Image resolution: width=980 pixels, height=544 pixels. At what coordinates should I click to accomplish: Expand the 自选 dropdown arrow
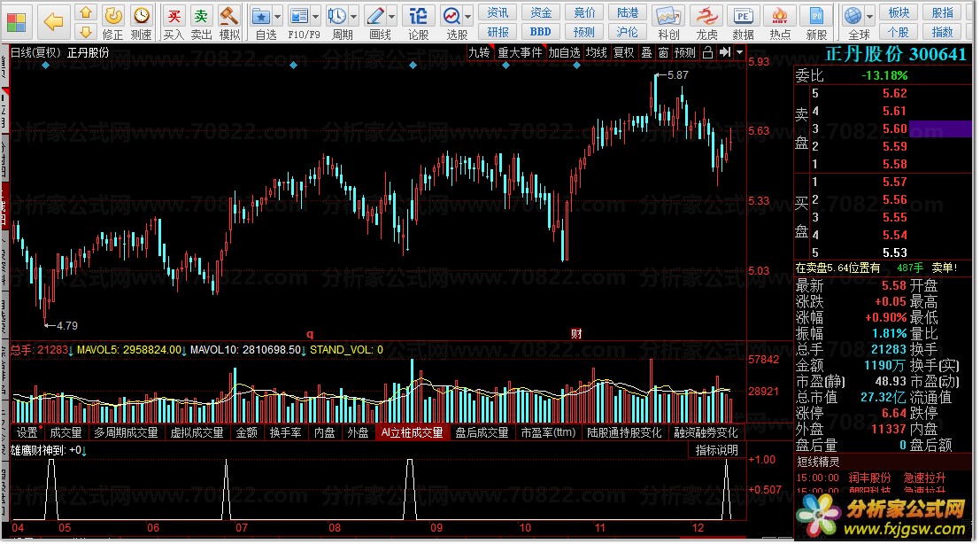278,16
